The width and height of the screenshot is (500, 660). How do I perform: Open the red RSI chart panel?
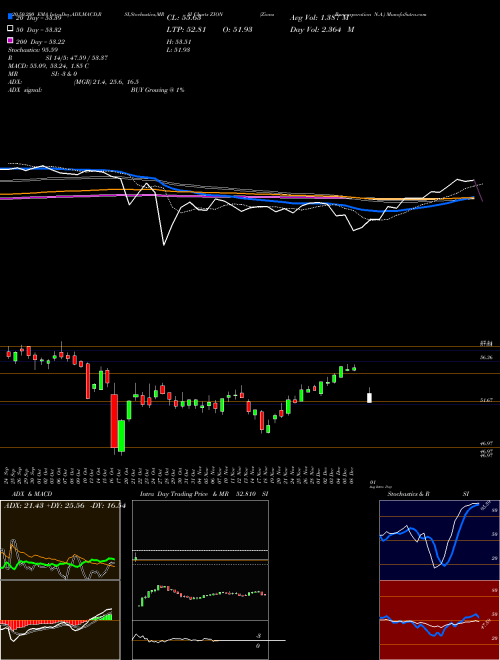439,620
